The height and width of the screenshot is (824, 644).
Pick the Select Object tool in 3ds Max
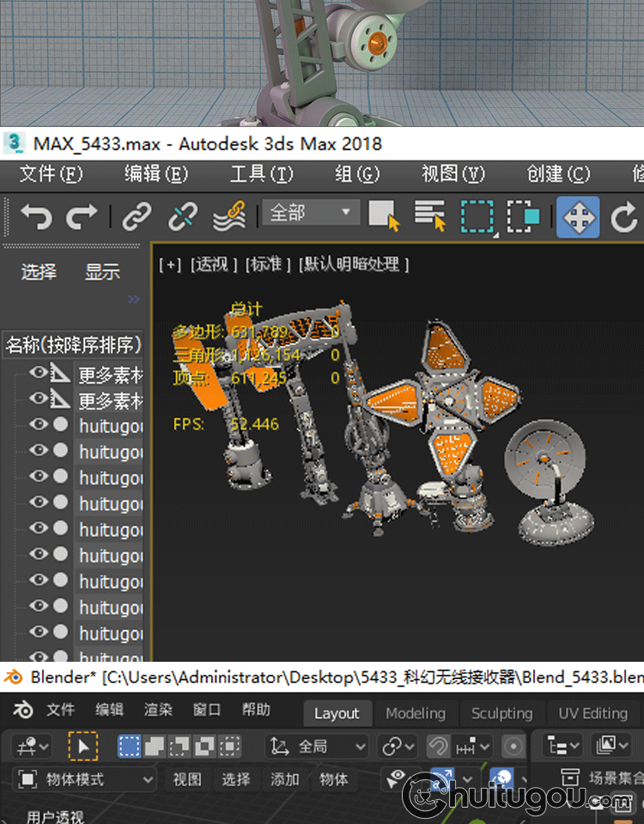[384, 216]
